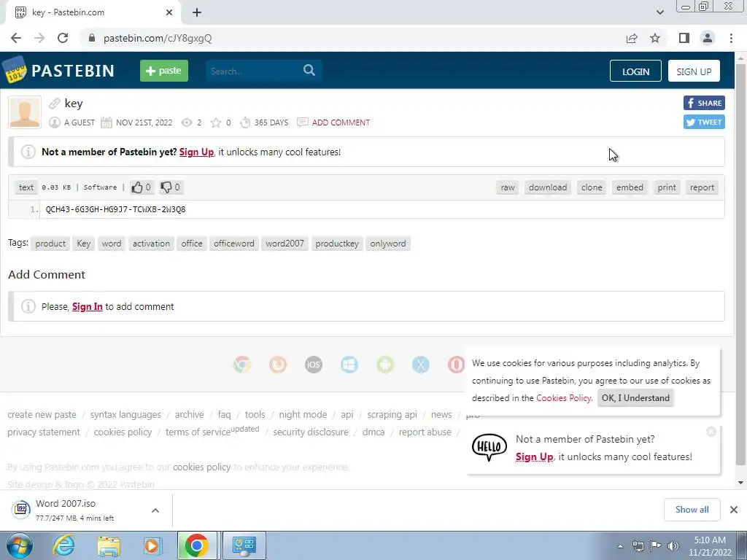747x560 pixels.
Task: Tweet this paste
Action: click(x=704, y=122)
